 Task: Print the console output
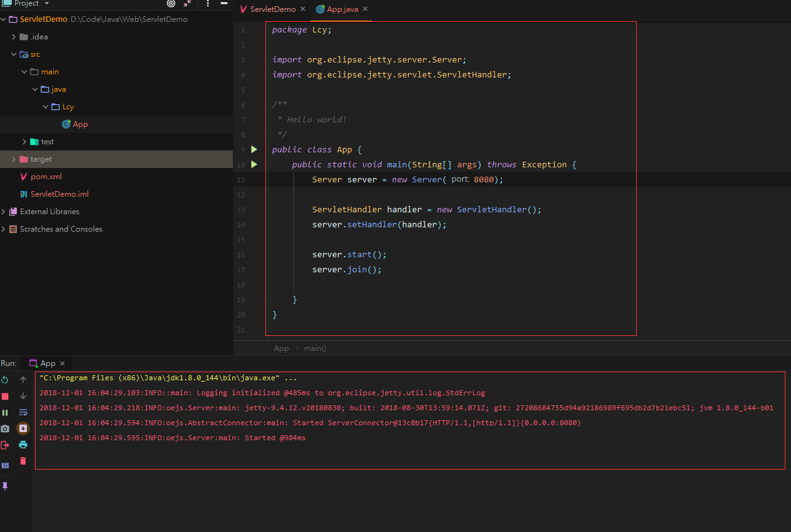23,445
